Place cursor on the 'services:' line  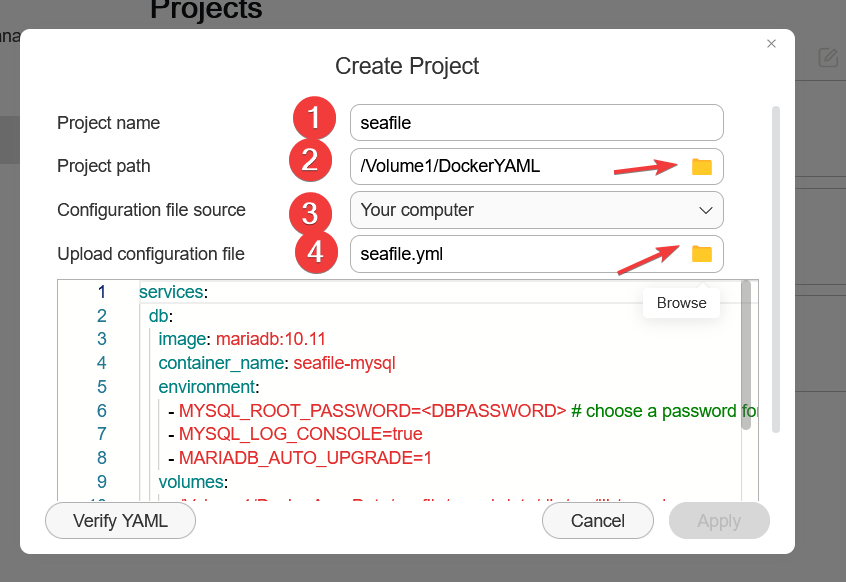(173, 292)
